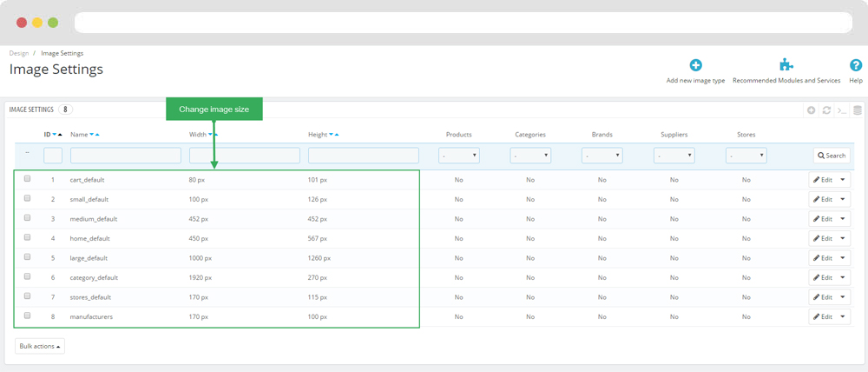Click the refresh list icon in panel header
Screen dimensions: 868x372
tap(826, 110)
